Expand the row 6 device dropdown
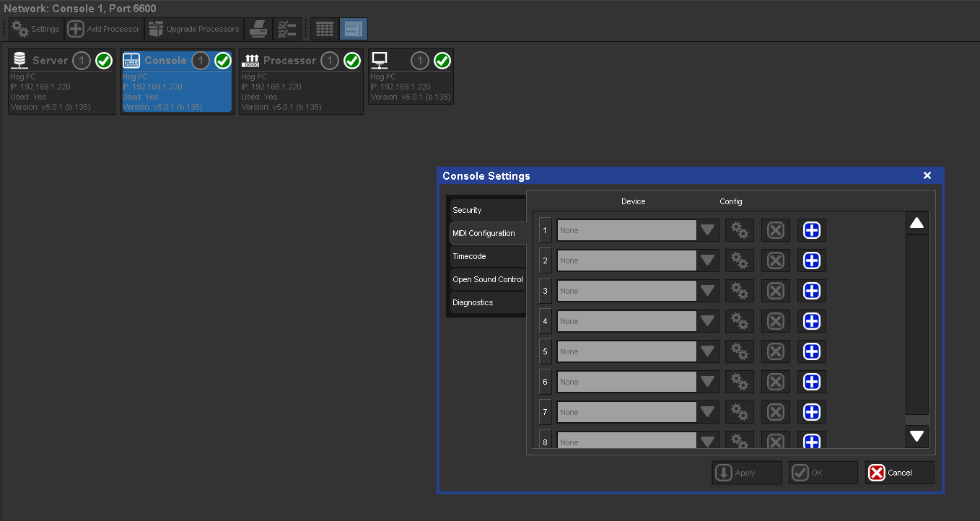The image size is (980, 521). tap(708, 382)
